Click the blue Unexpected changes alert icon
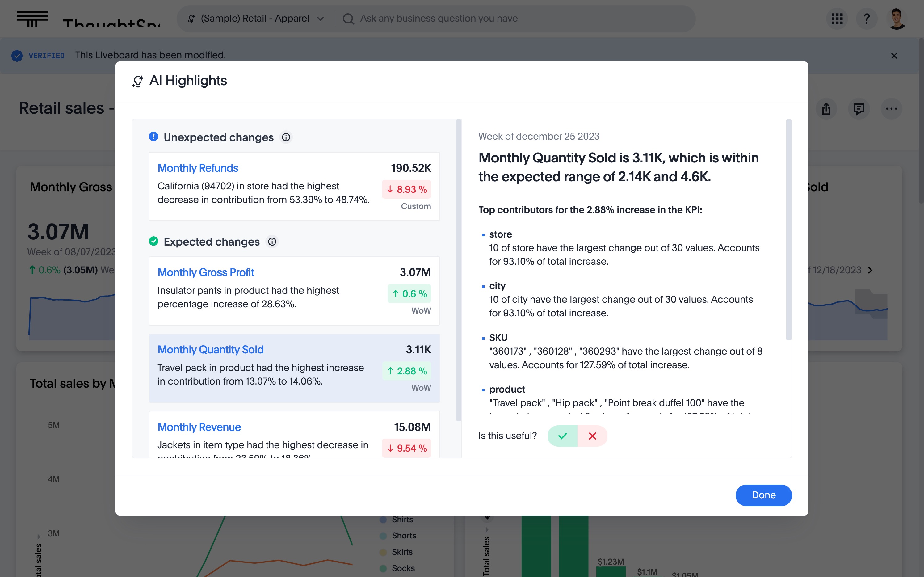Image resolution: width=924 pixels, height=577 pixels. point(153,137)
